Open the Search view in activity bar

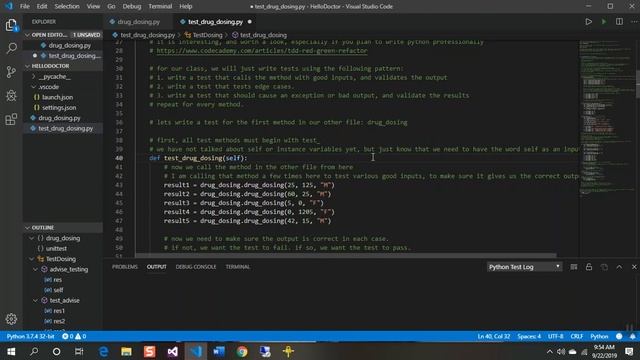[x=11, y=48]
